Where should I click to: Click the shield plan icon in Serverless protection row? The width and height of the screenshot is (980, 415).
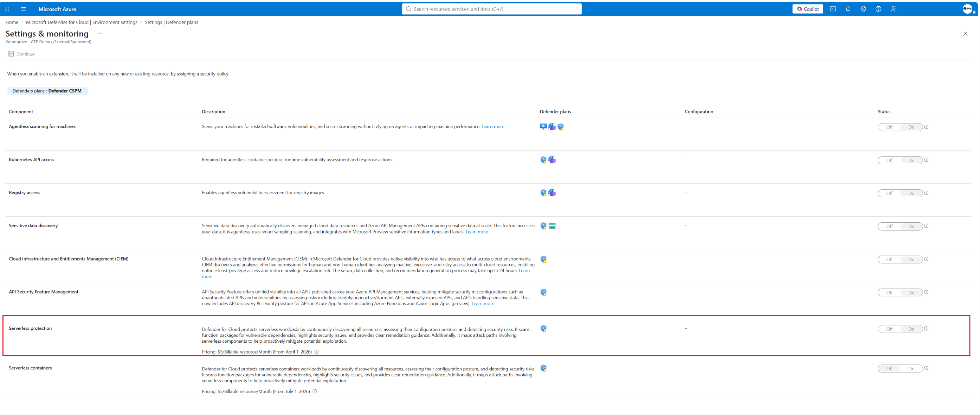click(x=543, y=329)
